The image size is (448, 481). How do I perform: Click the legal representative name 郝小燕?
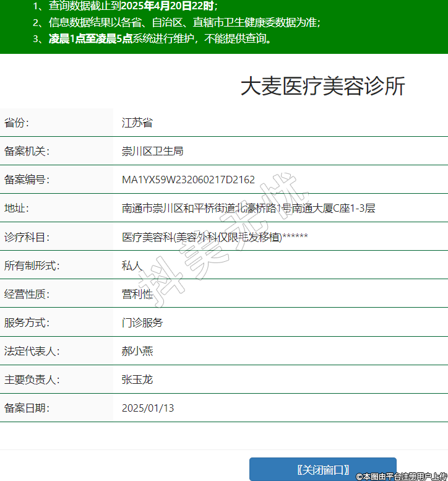[x=137, y=351]
